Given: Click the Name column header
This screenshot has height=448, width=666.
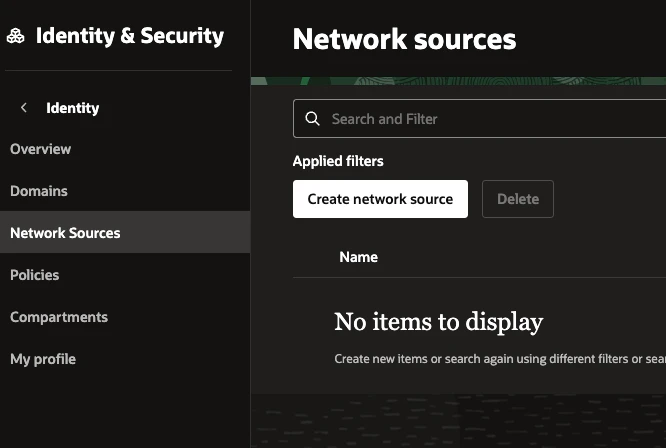Looking at the screenshot, I should point(358,257).
